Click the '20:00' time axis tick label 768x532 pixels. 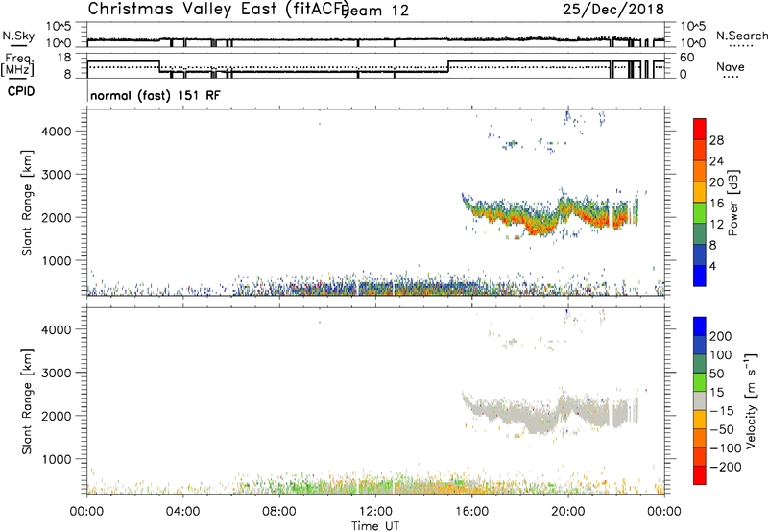568,512
